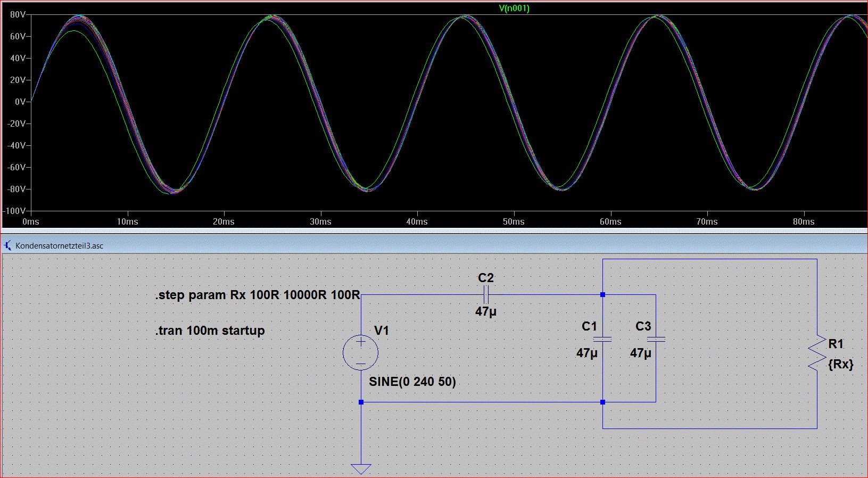This screenshot has width=868, height=478.
Task: Click the 0V label on the vertical axis
Action: [20, 102]
